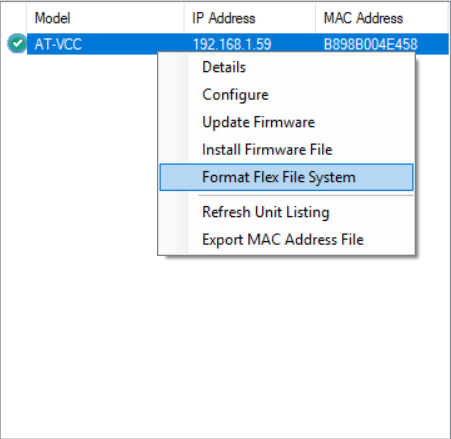
Task: Sort by the MAC Address column header
Action: click(x=382, y=18)
